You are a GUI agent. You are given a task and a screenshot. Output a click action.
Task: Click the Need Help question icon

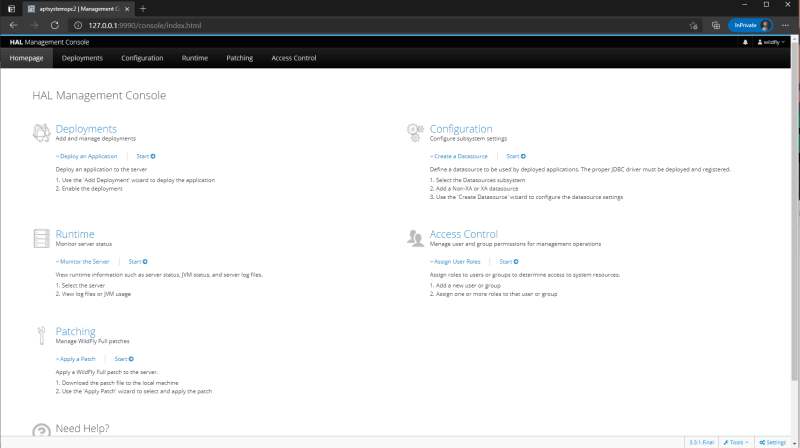pyautogui.click(x=41, y=430)
